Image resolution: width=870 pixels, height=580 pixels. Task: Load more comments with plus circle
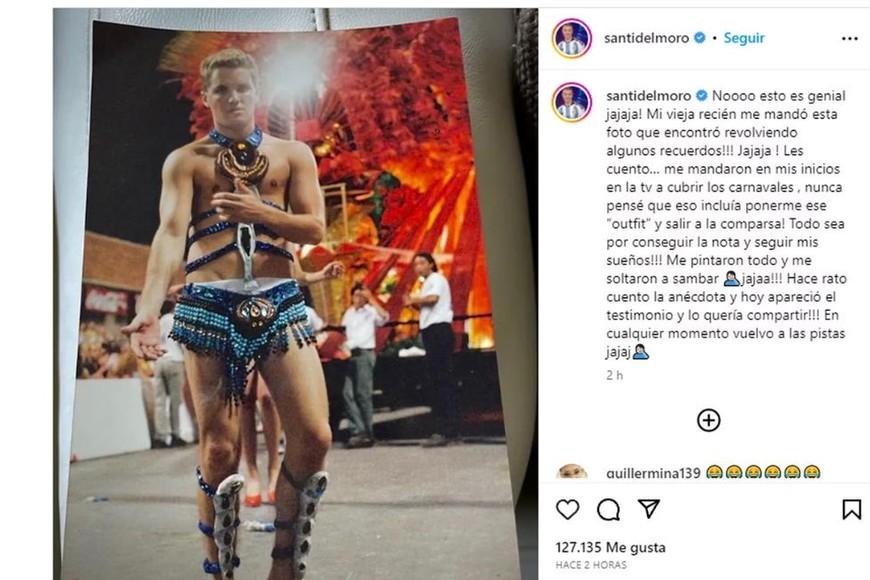708,420
